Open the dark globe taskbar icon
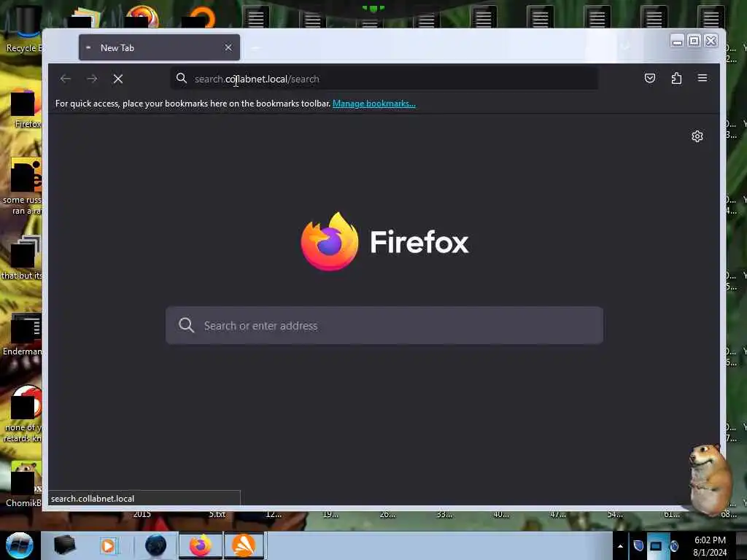This screenshot has width=747, height=560. (x=155, y=545)
